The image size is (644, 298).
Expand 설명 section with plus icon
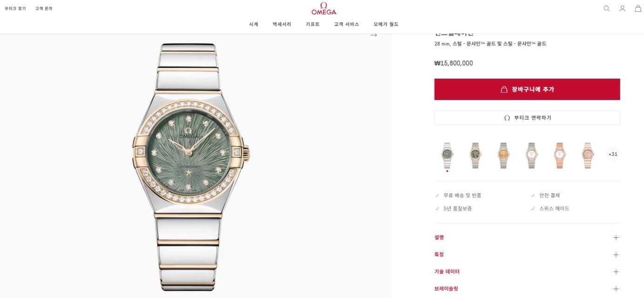click(x=616, y=237)
